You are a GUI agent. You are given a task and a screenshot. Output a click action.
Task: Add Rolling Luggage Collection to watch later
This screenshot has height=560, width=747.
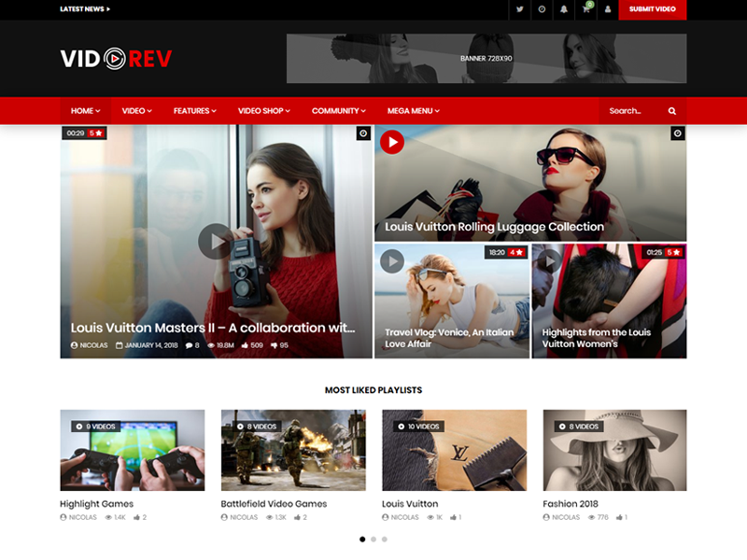point(678,133)
